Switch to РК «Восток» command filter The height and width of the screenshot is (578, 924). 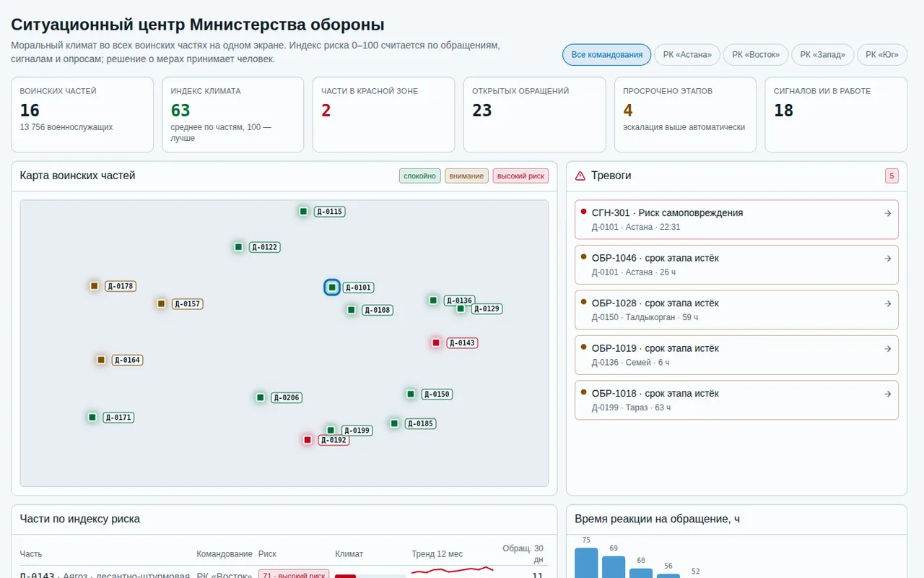pos(756,55)
